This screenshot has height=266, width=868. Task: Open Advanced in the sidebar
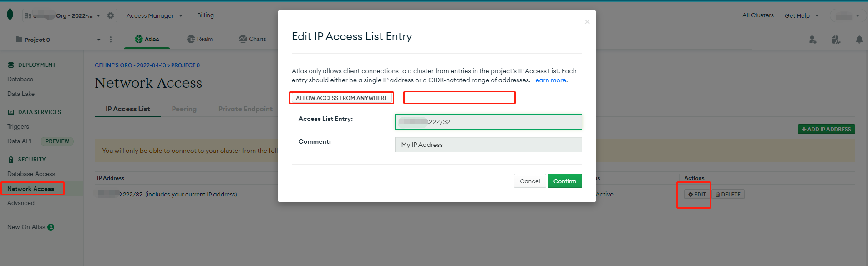21,203
